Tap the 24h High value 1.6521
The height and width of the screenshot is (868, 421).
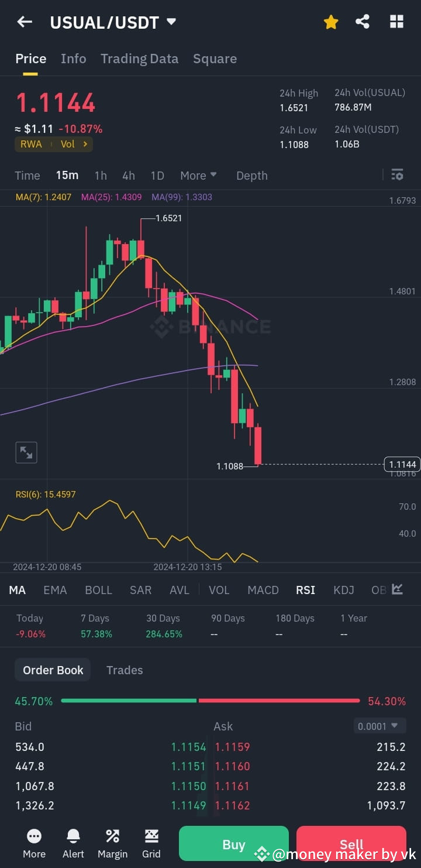pyautogui.click(x=294, y=108)
